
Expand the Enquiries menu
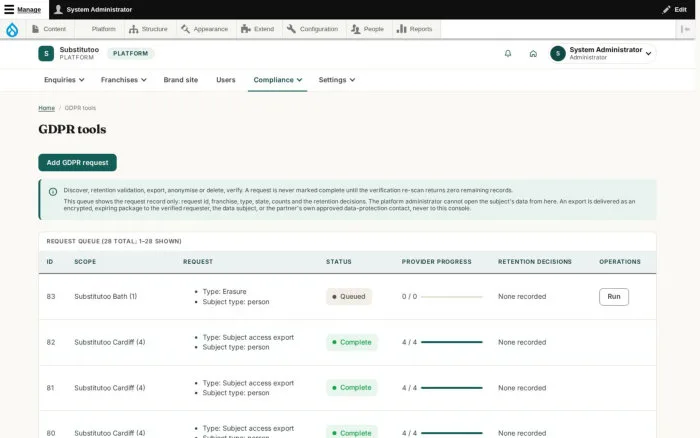pos(64,80)
